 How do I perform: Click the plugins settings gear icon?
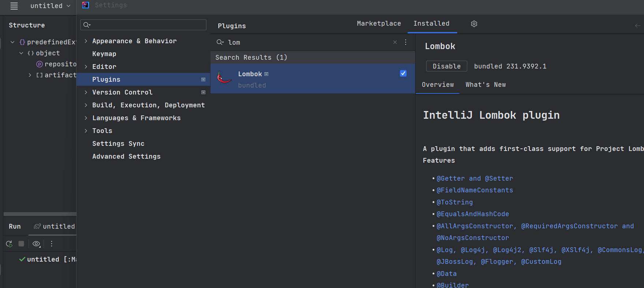[x=474, y=24]
